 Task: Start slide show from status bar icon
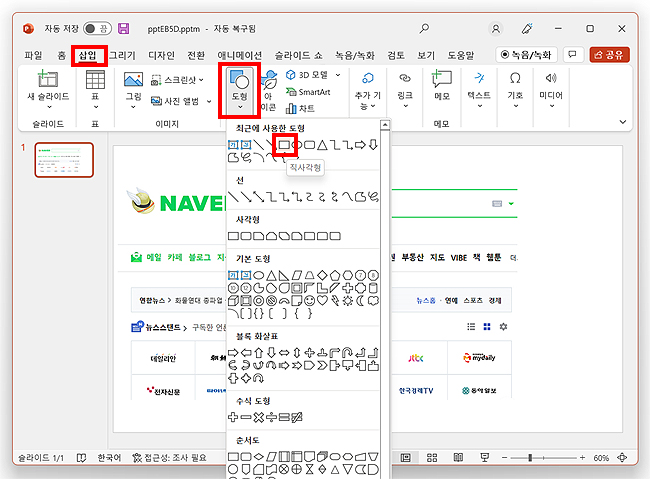coord(484,457)
